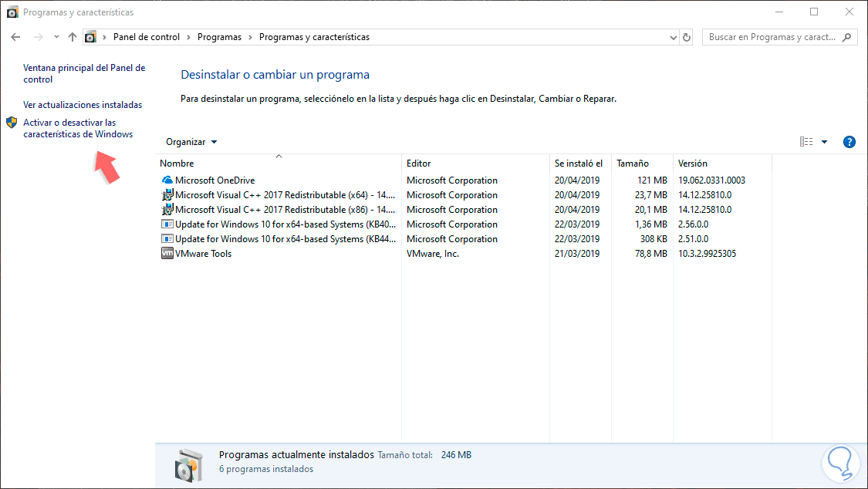868x489 pixels.
Task: Click icon of Visual C++ (x64) entry
Action: click(167, 194)
